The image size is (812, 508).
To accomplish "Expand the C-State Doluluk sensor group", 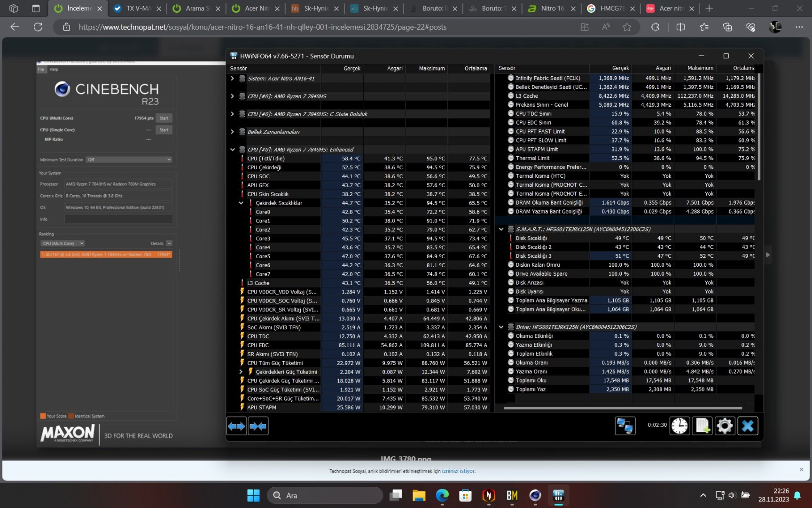I will 232,114.
